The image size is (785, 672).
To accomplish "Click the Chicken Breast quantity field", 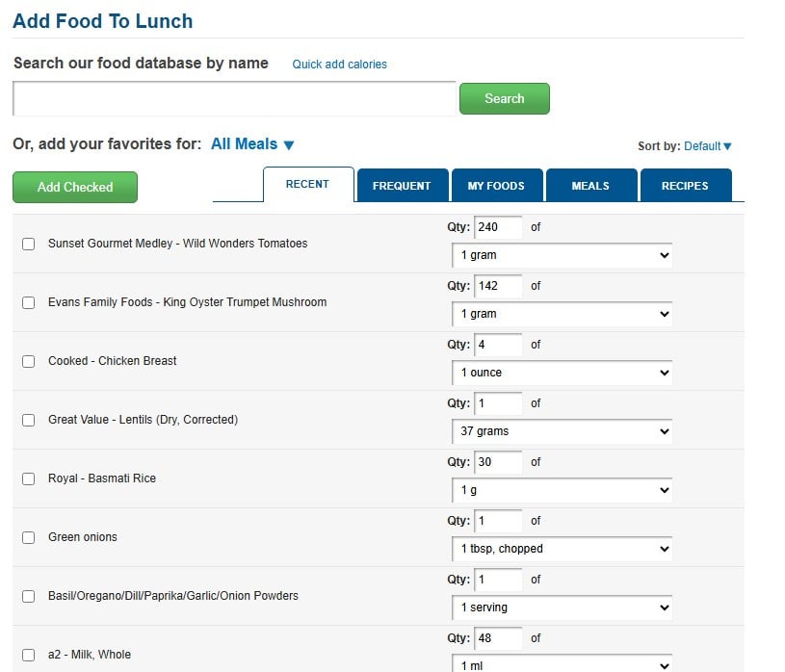I will click(498, 345).
